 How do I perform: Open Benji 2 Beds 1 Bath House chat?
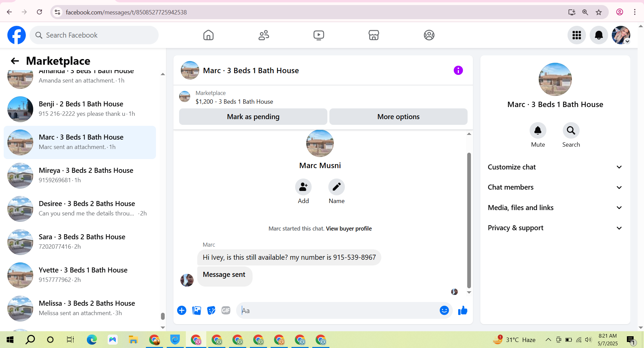(80, 109)
